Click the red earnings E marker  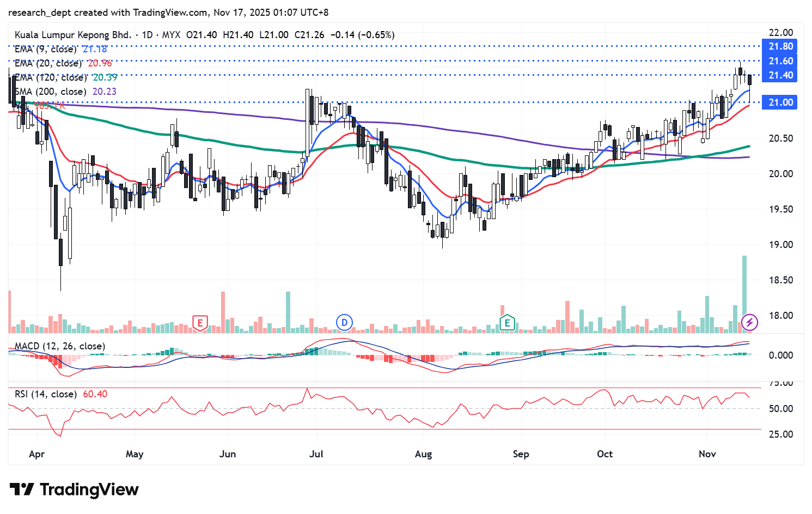pos(200,323)
